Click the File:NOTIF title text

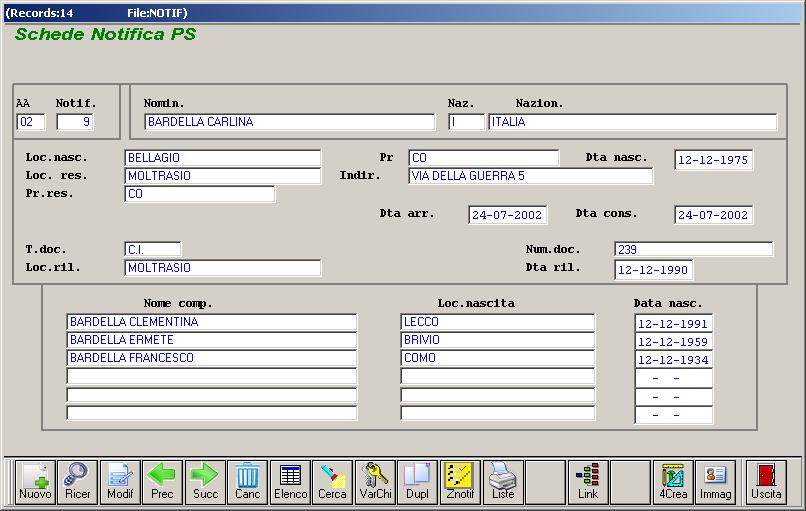[x=157, y=13]
